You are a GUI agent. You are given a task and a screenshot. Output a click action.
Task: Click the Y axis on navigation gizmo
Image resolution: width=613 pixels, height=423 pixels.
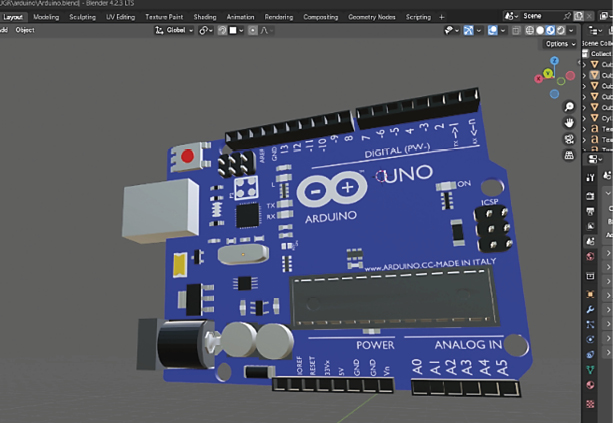point(548,73)
